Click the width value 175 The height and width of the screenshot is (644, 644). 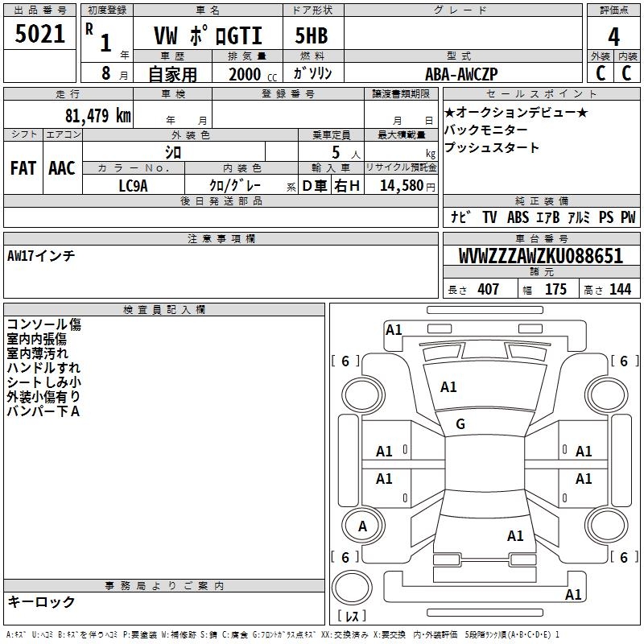[555, 289]
